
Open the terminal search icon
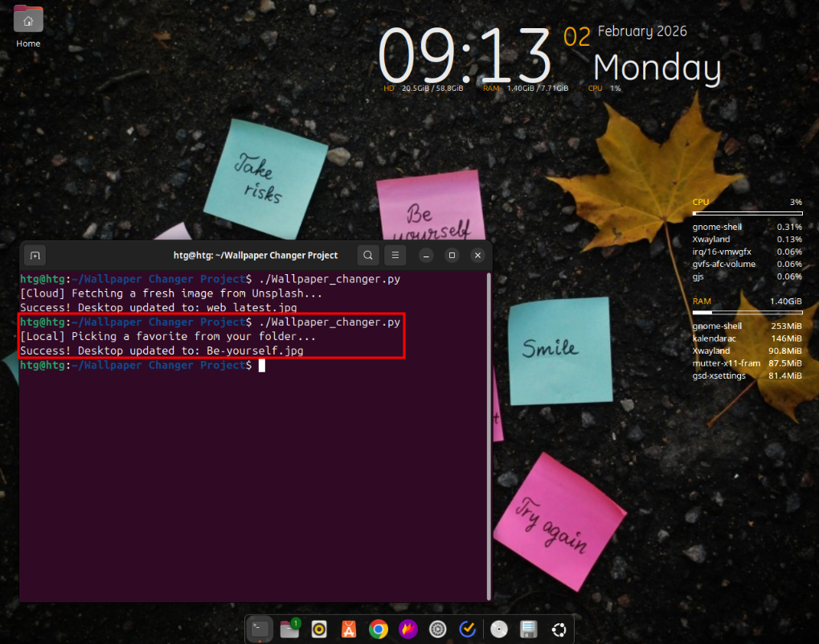[x=368, y=256]
